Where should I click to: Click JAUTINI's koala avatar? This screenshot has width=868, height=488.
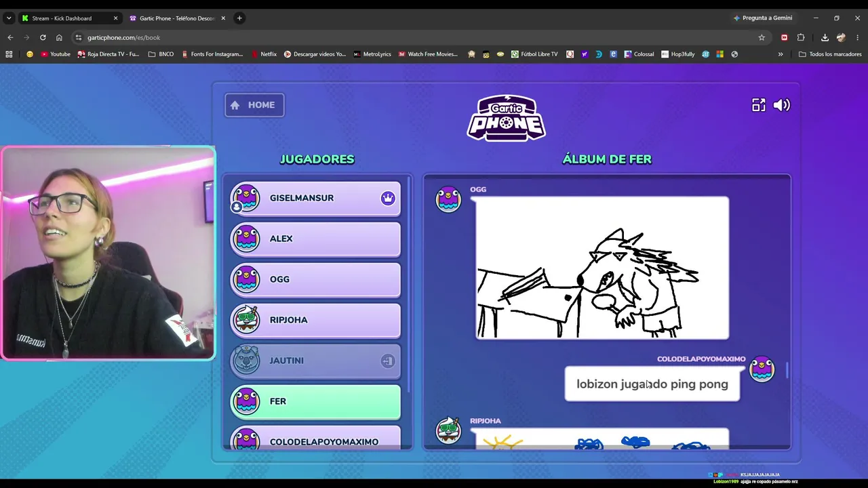tap(246, 360)
